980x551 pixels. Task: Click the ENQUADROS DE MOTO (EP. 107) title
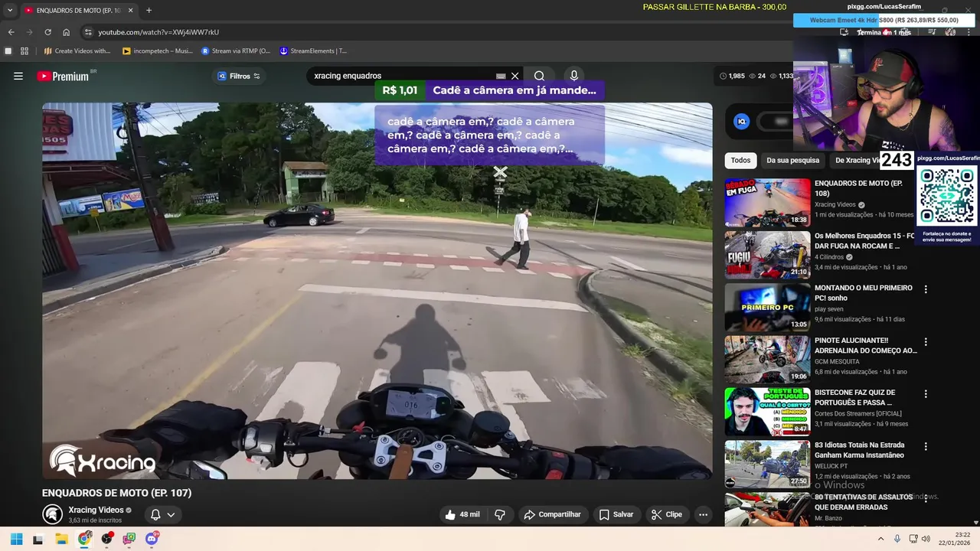point(116,493)
